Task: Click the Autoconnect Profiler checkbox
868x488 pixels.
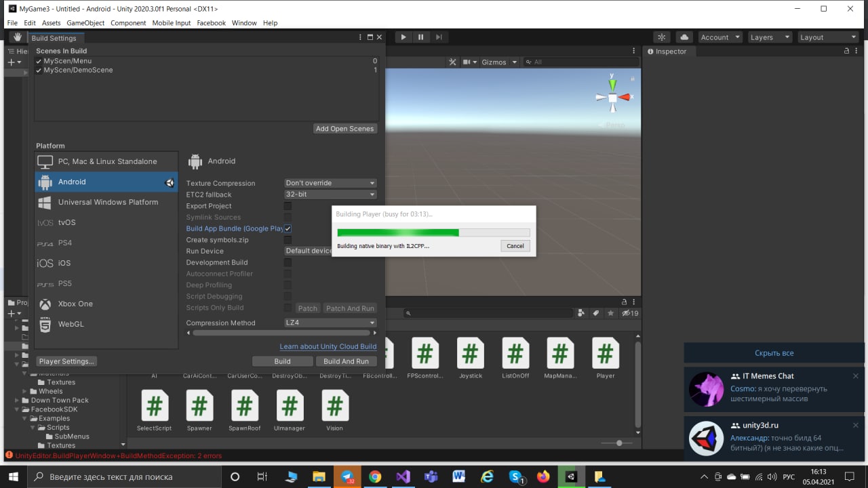Action: (288, 274)
